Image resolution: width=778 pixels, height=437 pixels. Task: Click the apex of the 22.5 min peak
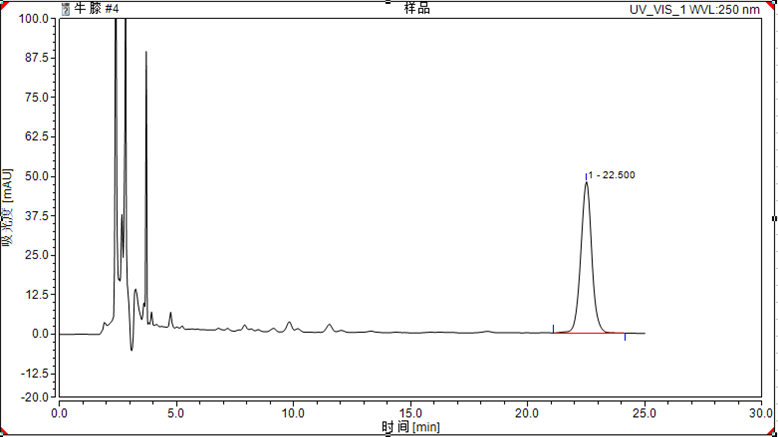(x=586, y=183)
